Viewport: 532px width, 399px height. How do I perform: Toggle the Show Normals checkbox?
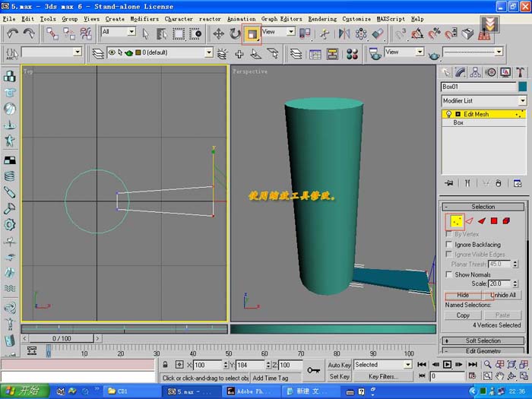[x=449, y=274]
